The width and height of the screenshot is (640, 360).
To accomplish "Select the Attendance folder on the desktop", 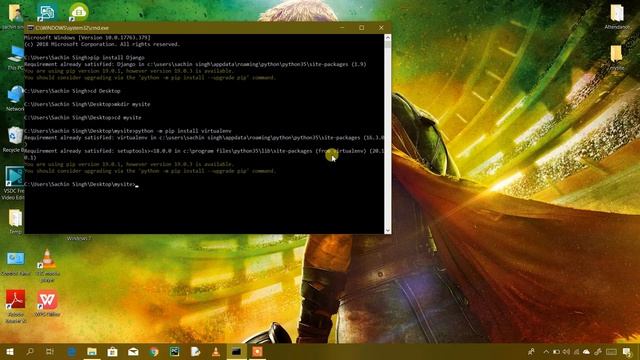I will click(617, 17).
